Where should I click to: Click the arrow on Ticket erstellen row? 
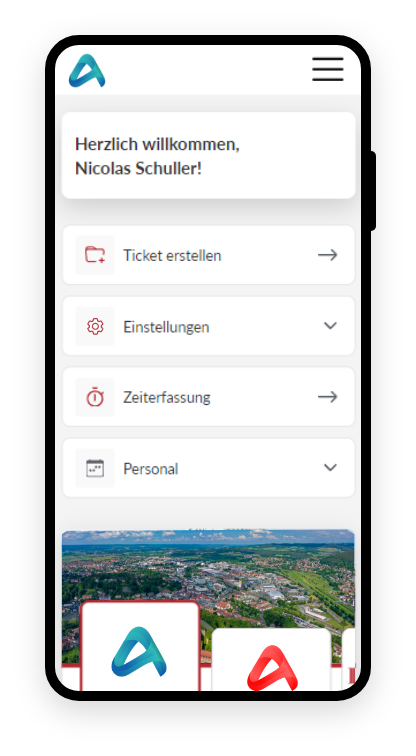tap(328, 255)
